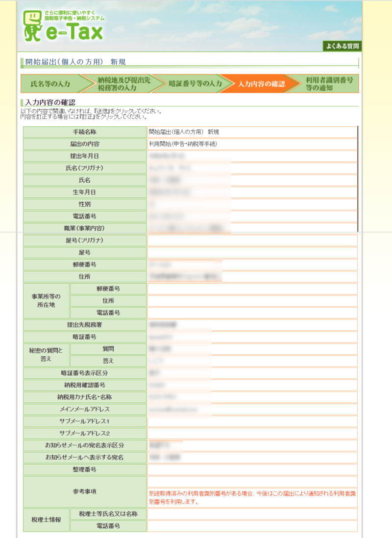Click the value 利用開始(申告・納税等手続)

tap(183, 144)
